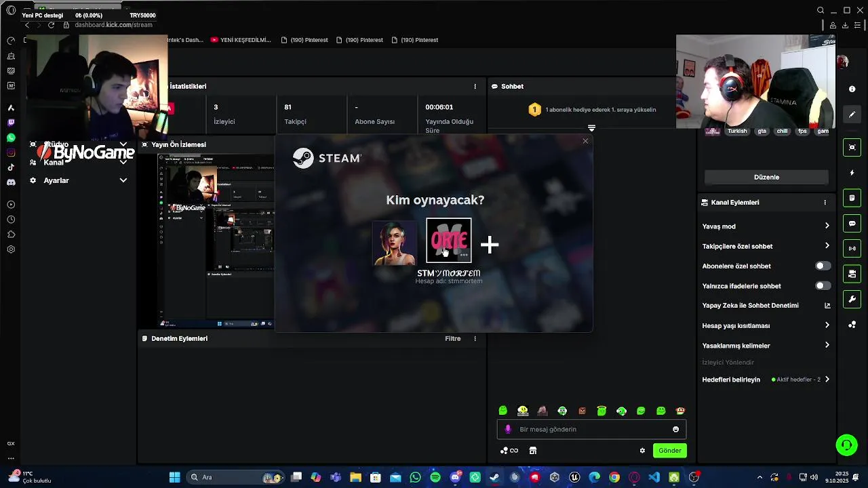The height and width of the screenshot is (488, 868).
Task: Click the Düzenle button
Action: [766, 177]
